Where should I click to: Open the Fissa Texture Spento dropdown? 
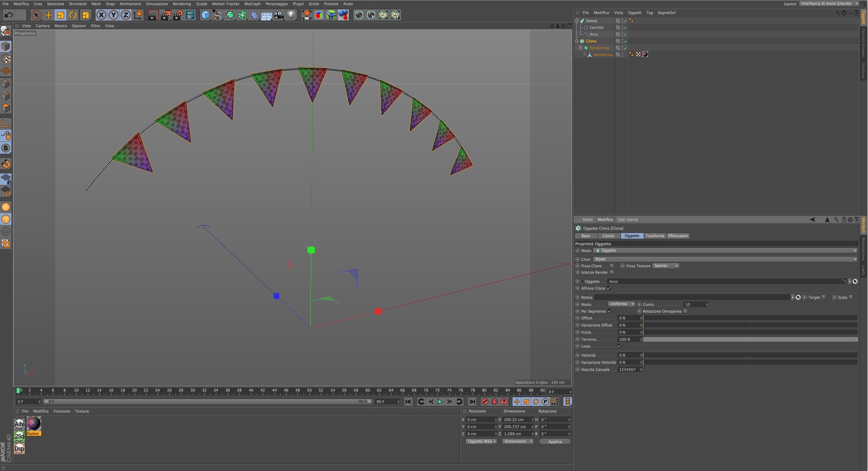(x=666, y=266)
